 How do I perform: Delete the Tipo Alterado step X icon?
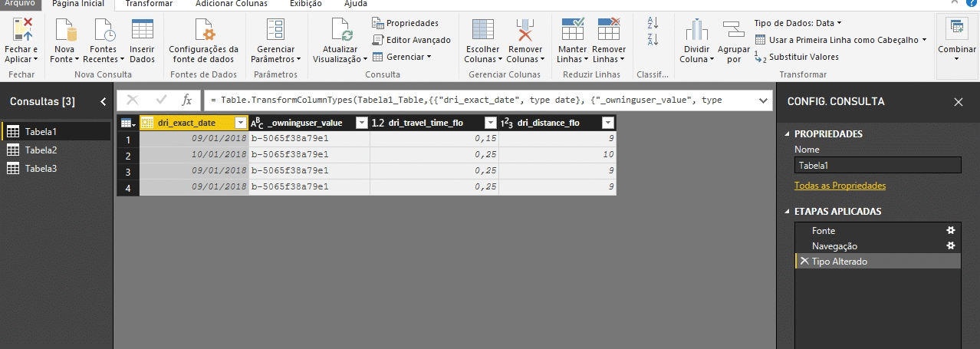click(804, 261)
